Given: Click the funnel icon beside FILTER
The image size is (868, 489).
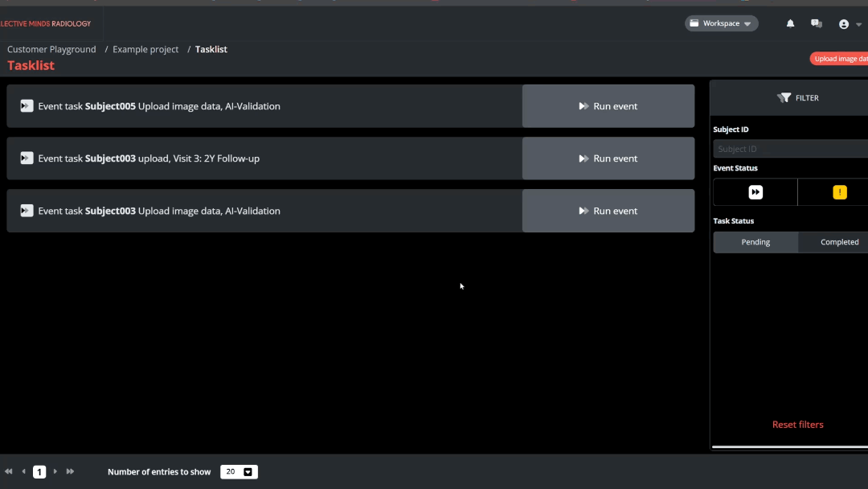Looking at the screenshot, I should [x=784, y=98].
